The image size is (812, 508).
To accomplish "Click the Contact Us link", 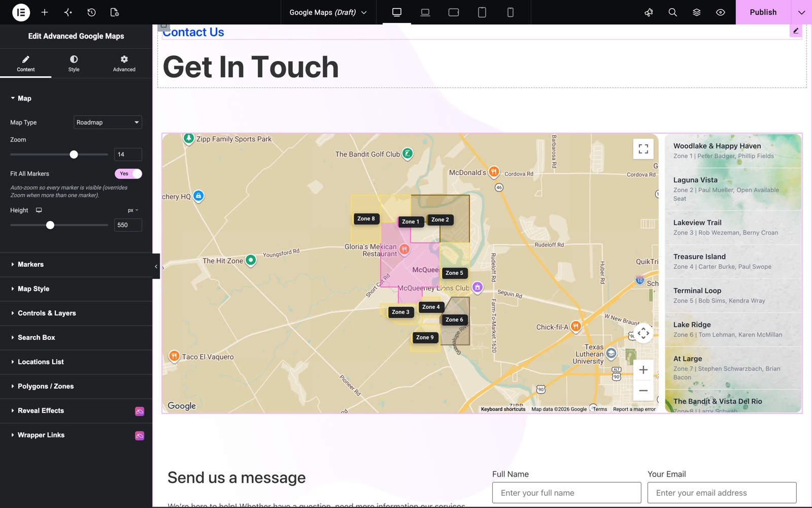I will pos(193,32).
